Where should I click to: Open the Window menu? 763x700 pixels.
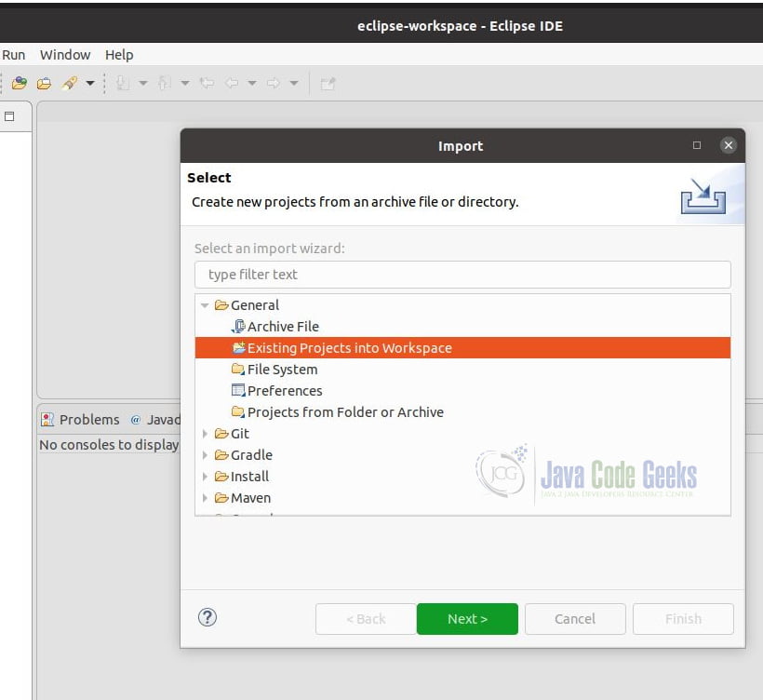tap(64, 54)
